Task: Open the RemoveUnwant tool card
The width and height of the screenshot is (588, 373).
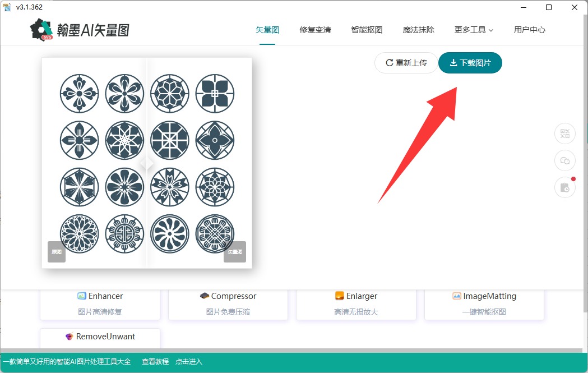Action: [100, 337]
